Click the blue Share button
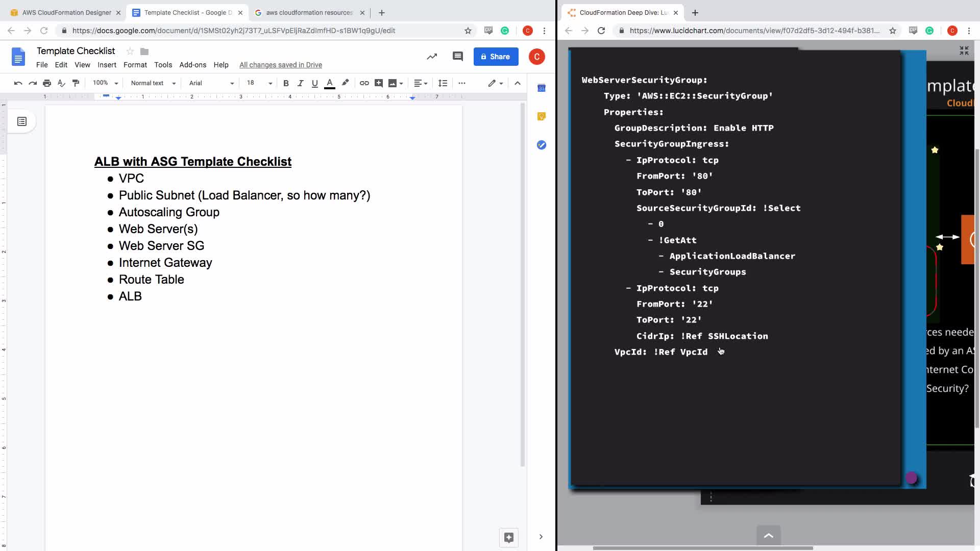The image size is (980, 551). (496, 57)
